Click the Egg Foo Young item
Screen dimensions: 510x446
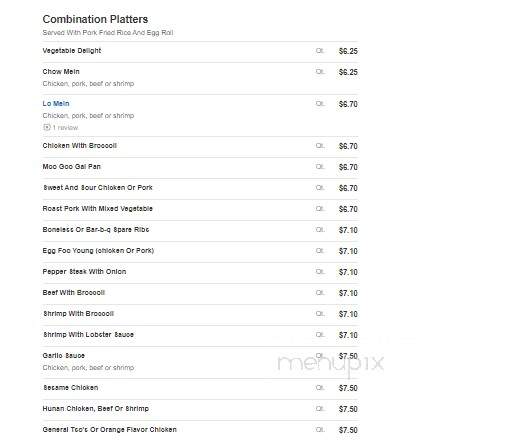point(98,251)
